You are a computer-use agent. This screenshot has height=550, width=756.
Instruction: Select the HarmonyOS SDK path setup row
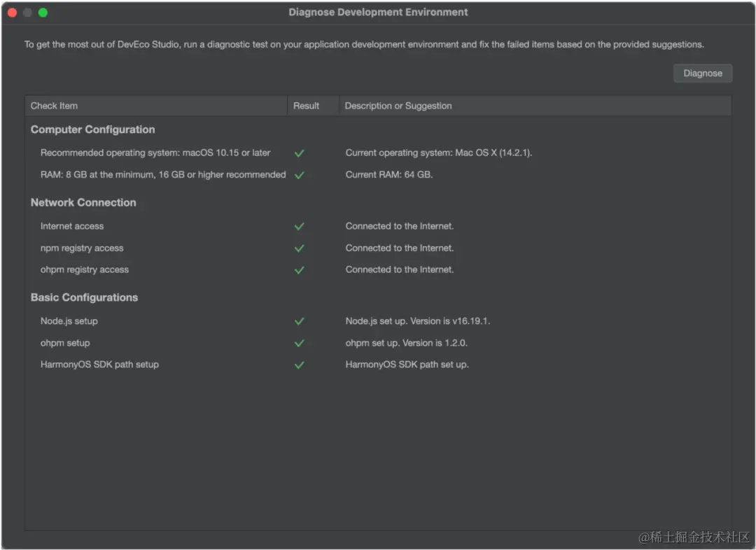99,365
